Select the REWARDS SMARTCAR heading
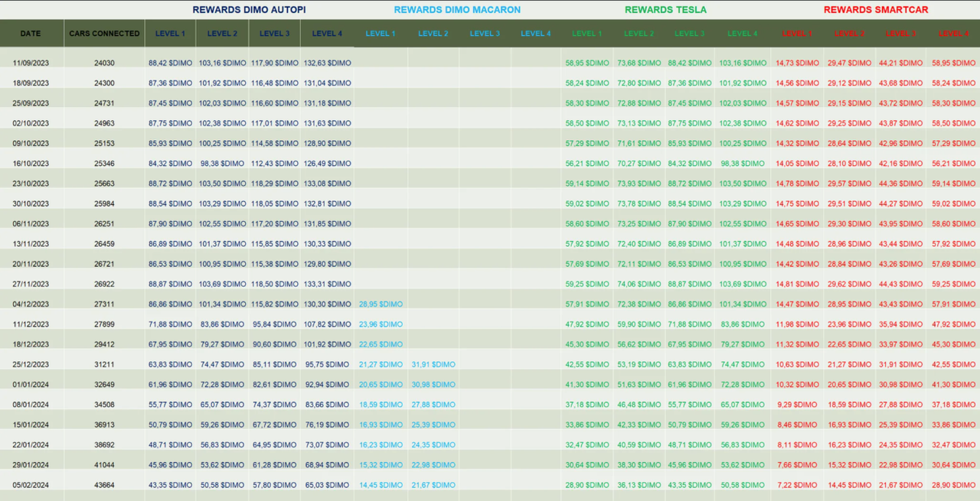This screenshot has width=980, height=501. coord(874,10)
